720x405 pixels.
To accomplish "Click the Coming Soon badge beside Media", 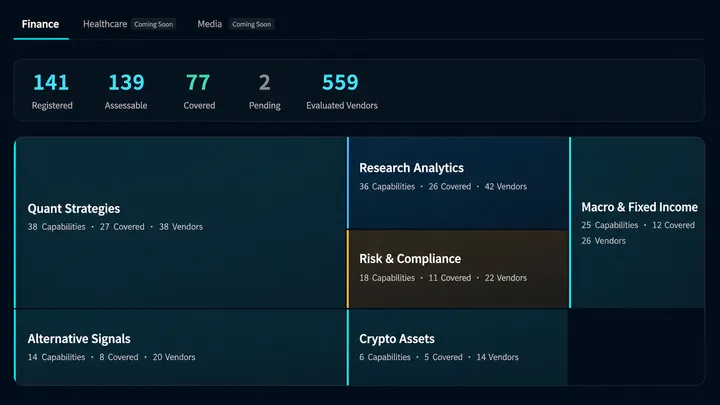I will (251, 24).
